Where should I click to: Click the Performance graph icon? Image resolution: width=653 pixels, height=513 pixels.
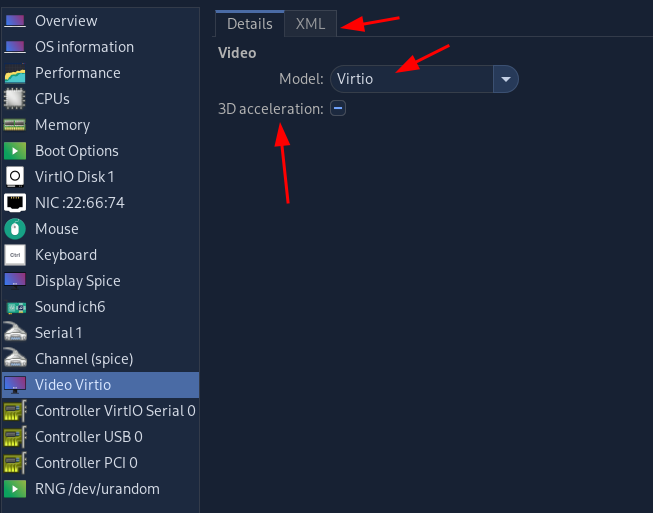15,73
